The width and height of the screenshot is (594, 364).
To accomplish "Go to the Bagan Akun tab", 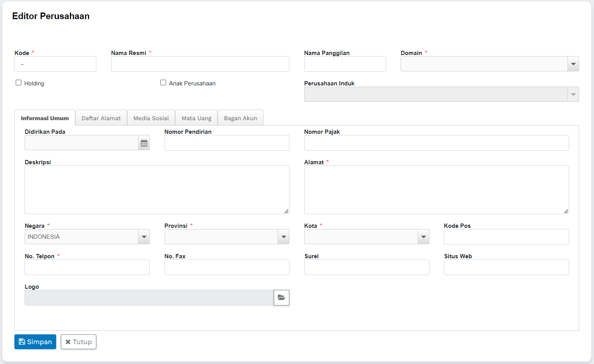I will (x=240, y=118).
